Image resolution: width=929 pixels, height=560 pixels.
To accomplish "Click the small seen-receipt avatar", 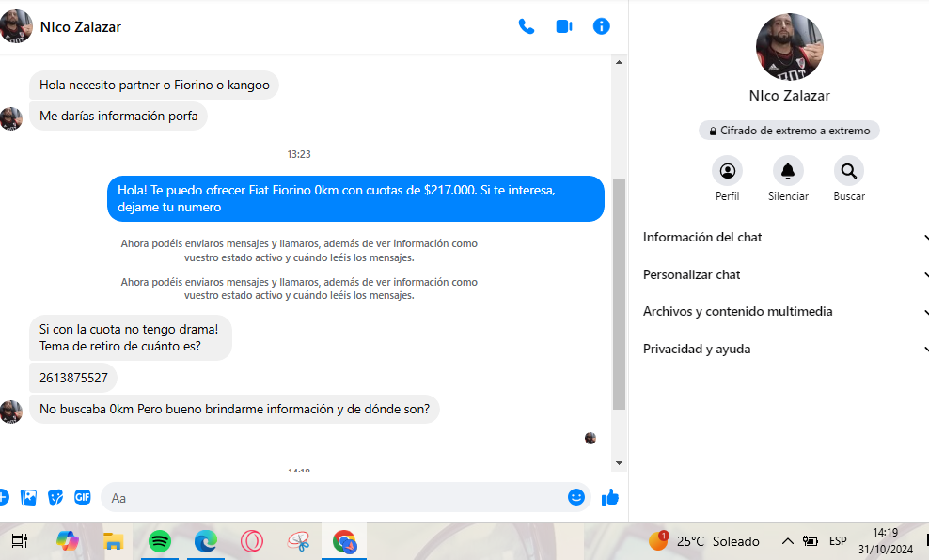I will pos(590,438).
